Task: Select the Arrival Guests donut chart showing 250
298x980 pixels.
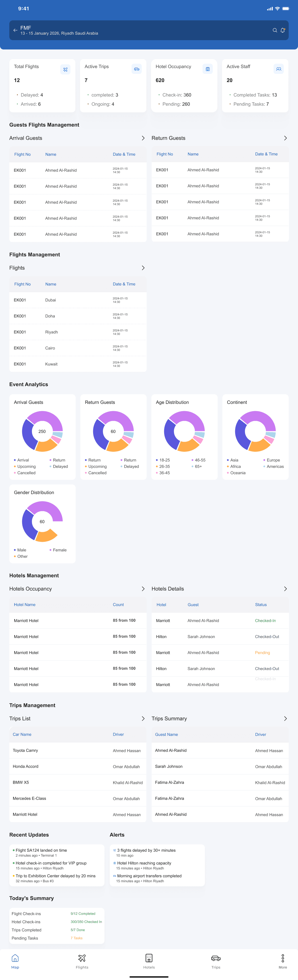Action: point(42,431)
